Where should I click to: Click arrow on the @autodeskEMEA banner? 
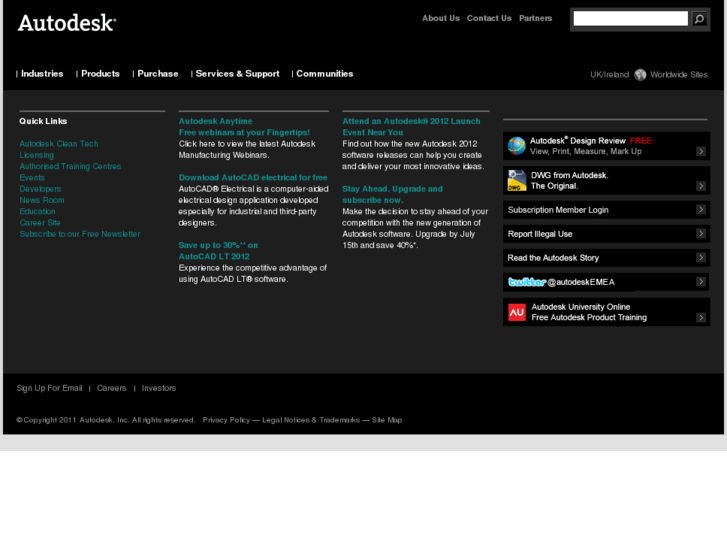click(701, 282)
